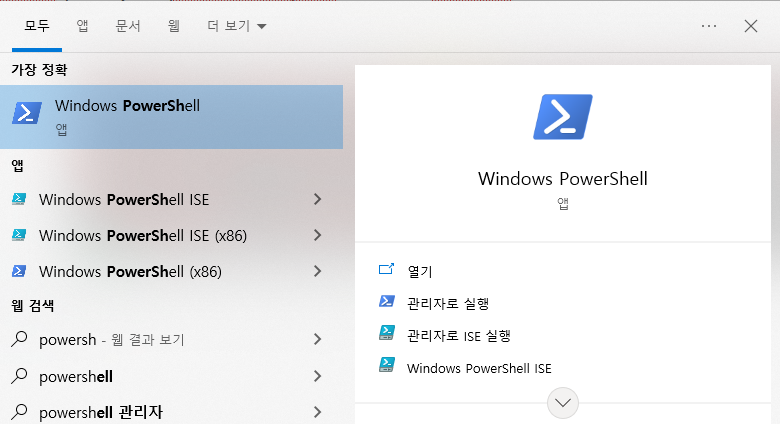Click the PowerShell ISE (x86) list icon
The width and height of the screenshot is (780, 424).
[19, 235]
